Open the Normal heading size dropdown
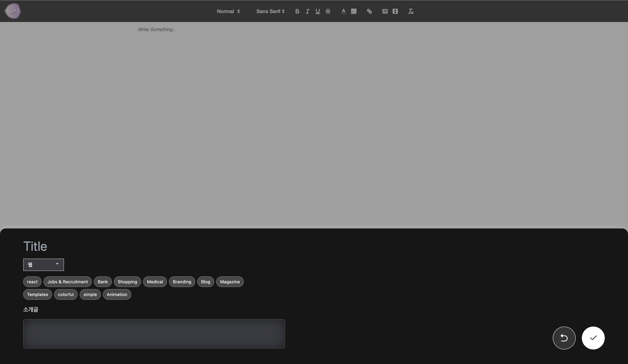628x364 pixels. coord(228,11)
